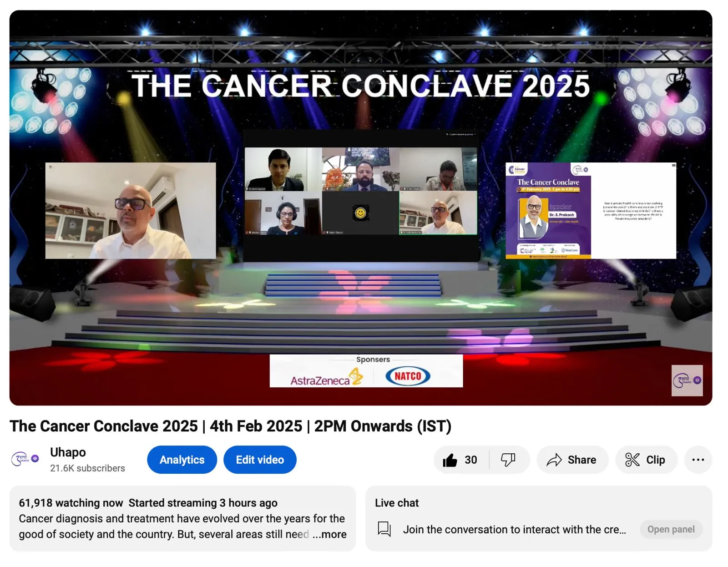Expand the description with '...more'
This screenshot has height=567, width=728.
331,534
